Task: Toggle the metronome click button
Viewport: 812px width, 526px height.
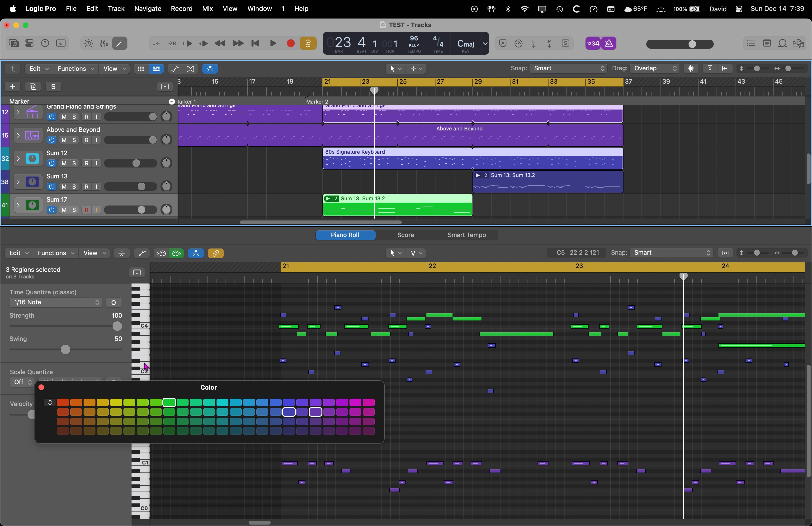Action: point(609,43)
